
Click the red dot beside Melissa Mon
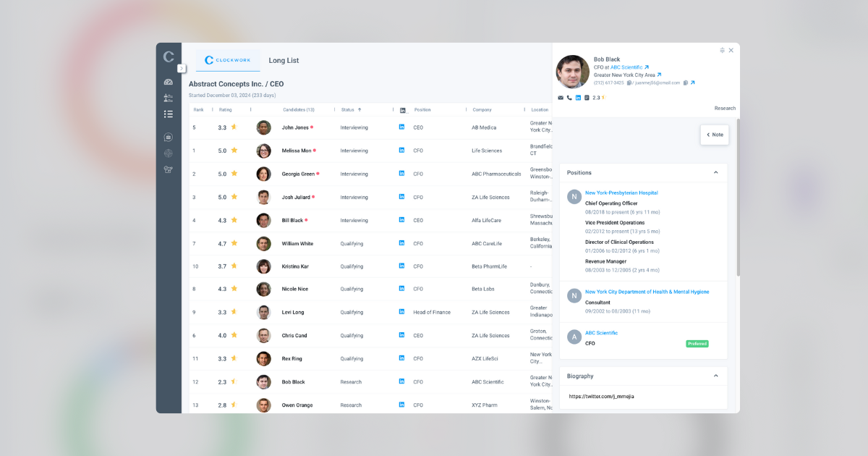pos(315,151)
